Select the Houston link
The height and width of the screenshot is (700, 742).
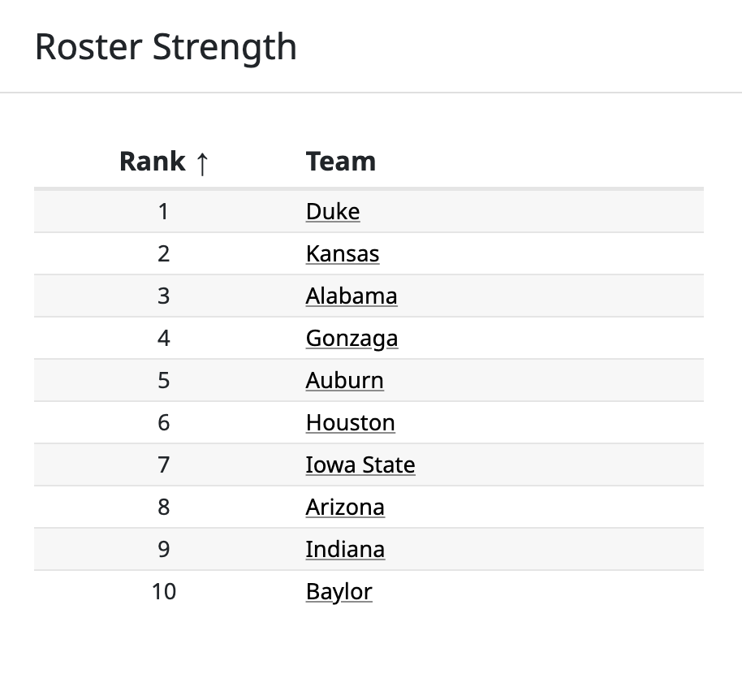tap(350, 422)
